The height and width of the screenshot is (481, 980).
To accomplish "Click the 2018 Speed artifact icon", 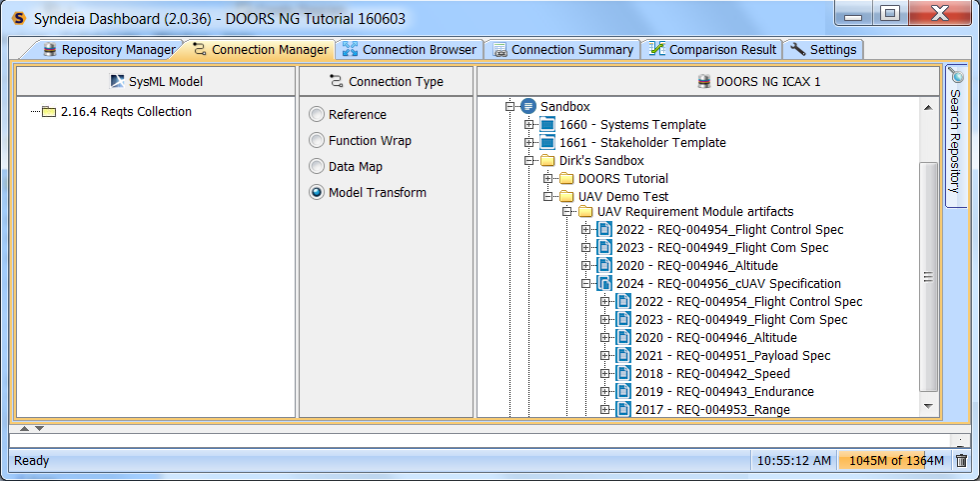I will pos(623,373).
